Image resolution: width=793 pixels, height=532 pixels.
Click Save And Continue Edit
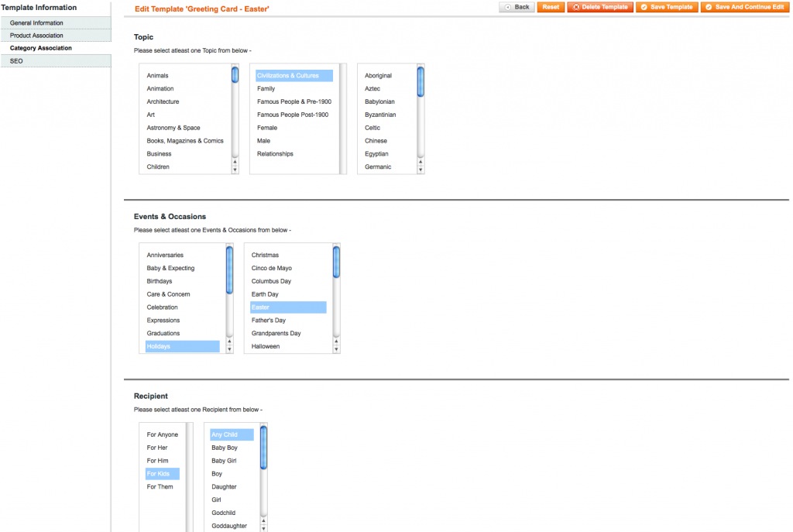tap(744, 6)
